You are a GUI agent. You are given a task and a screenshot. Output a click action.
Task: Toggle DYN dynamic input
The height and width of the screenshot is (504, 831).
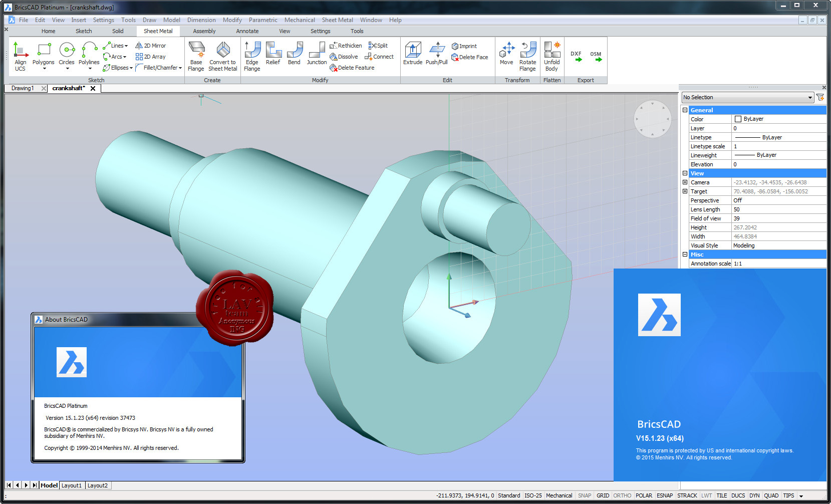tap(754, 495)
